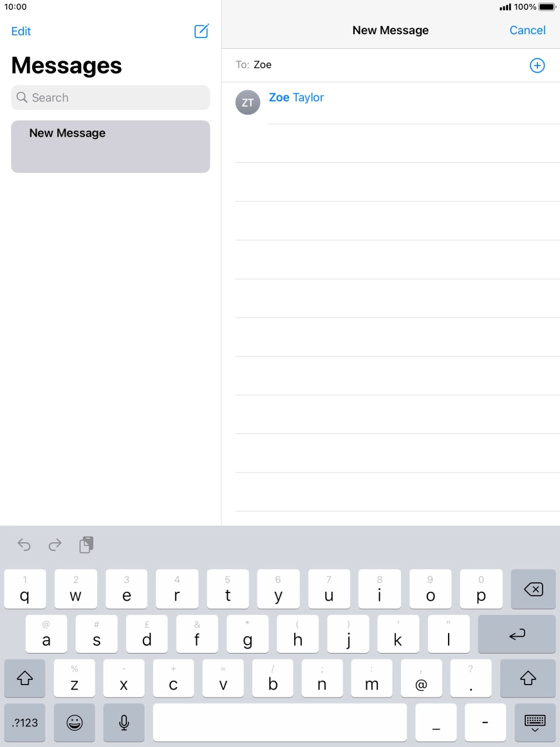Open the add contact plus icon
The width and height of the screenshot is (560, 747).
click(x=537, y=65)
